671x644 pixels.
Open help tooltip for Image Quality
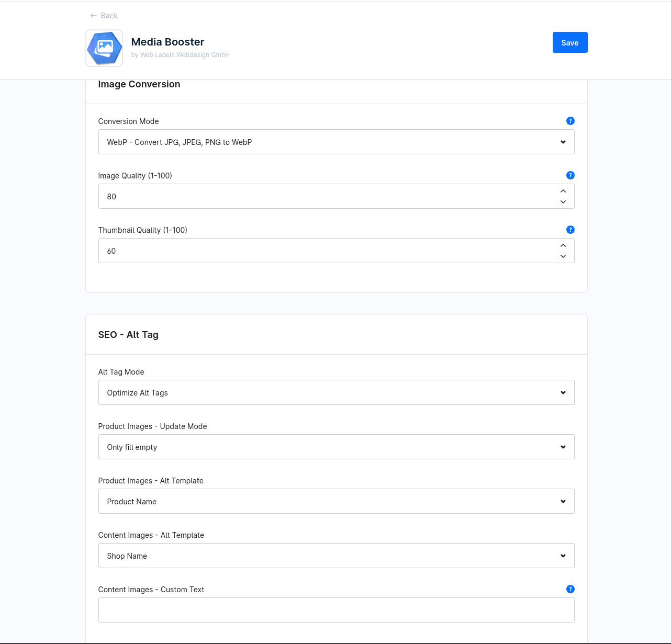(x=571, y=175)
